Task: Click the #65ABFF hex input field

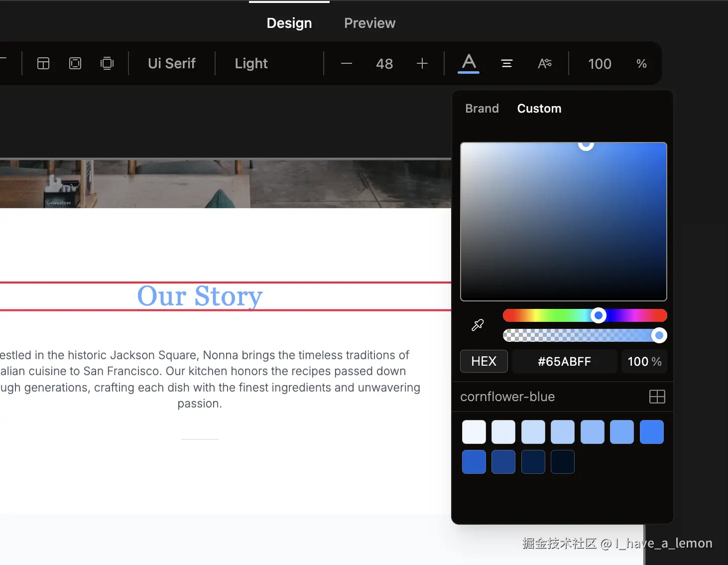Action: point(565,361)
